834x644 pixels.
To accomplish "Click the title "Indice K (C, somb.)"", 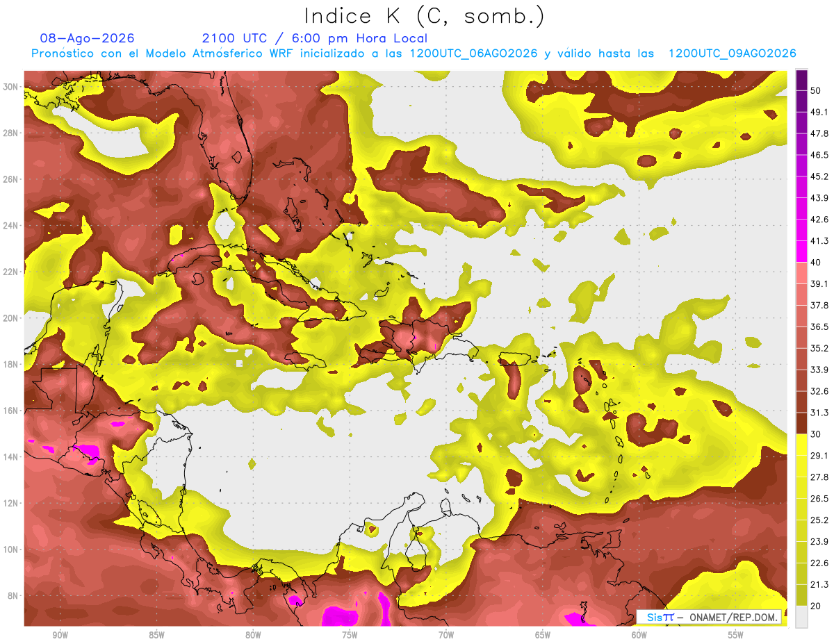I will click(424, 16).
